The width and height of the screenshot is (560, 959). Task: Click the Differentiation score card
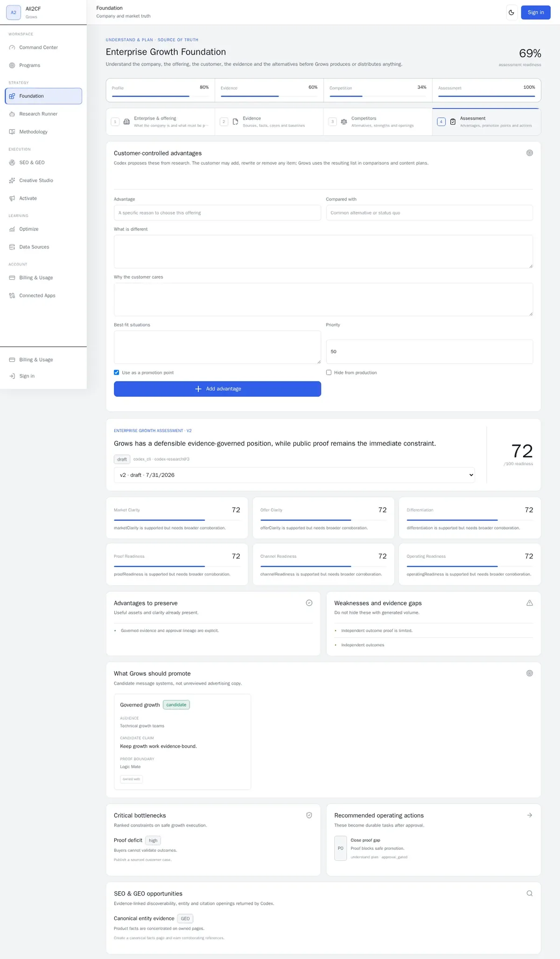point(470,518)
